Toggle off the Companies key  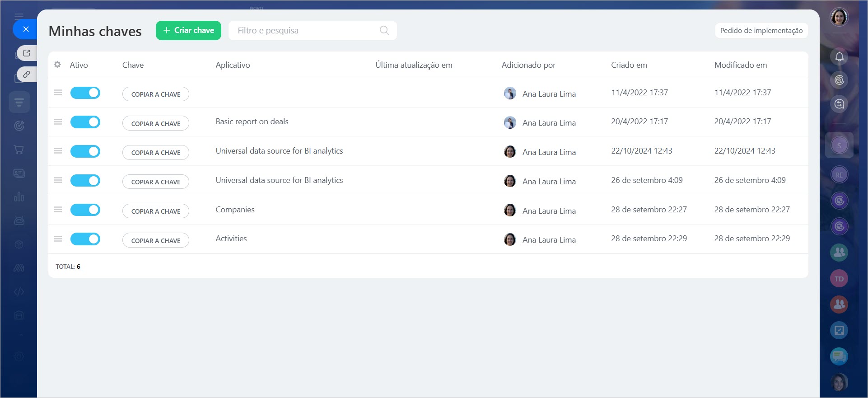[85, 210]
